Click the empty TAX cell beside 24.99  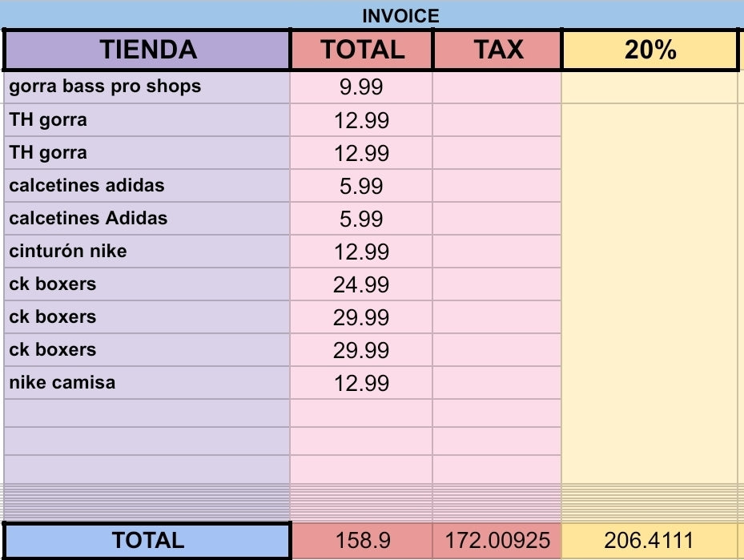click(x=497, y=284)
